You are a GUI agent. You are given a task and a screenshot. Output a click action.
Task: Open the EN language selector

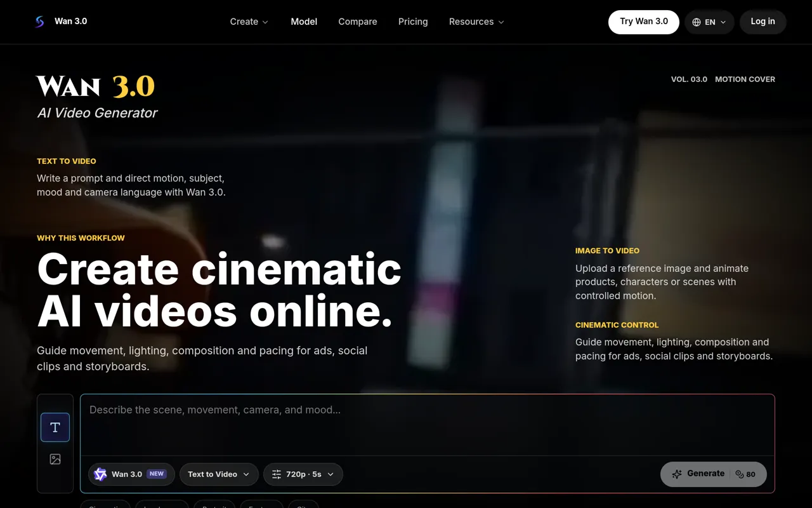(709, 22)
